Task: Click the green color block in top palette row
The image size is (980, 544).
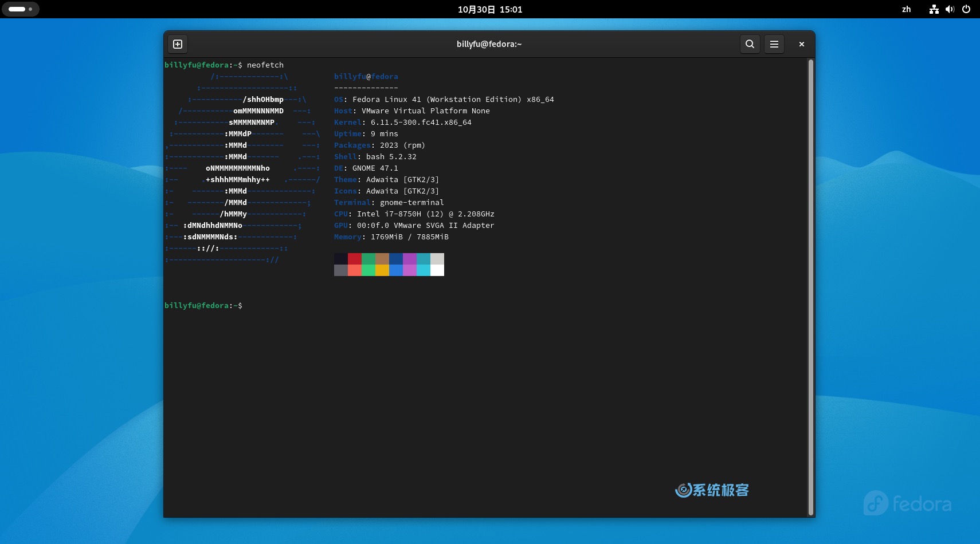Action: tap(369, 259)
